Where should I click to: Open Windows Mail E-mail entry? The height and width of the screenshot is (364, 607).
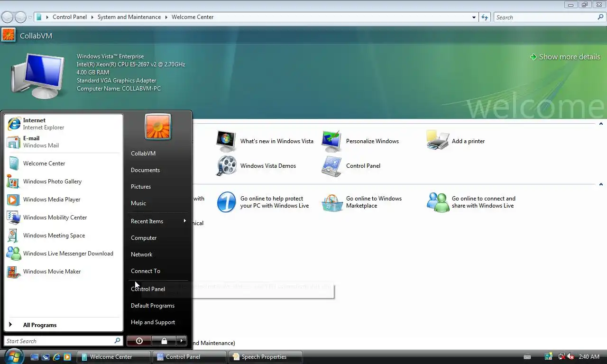click(64, 142)
